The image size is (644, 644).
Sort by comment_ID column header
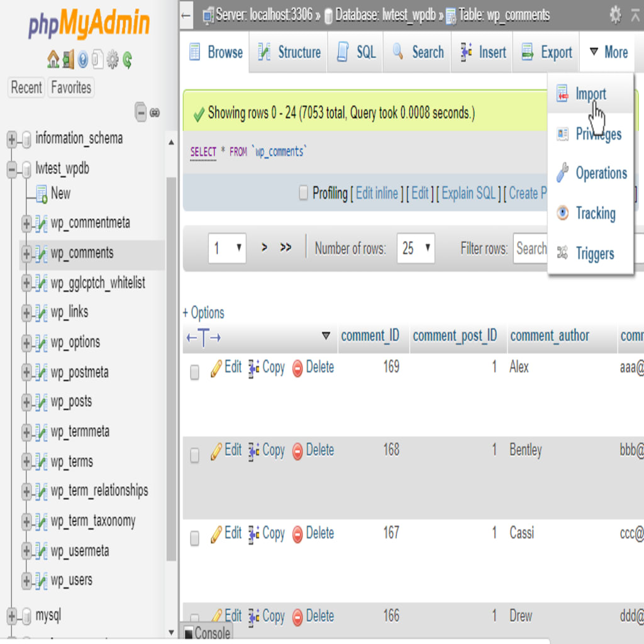click(x=370, y=336)
